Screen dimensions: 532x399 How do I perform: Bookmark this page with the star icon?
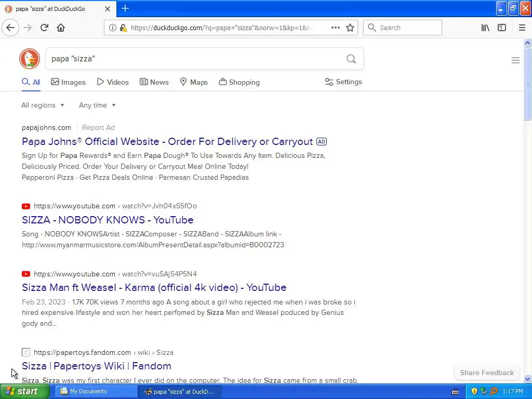pos(350,28)
